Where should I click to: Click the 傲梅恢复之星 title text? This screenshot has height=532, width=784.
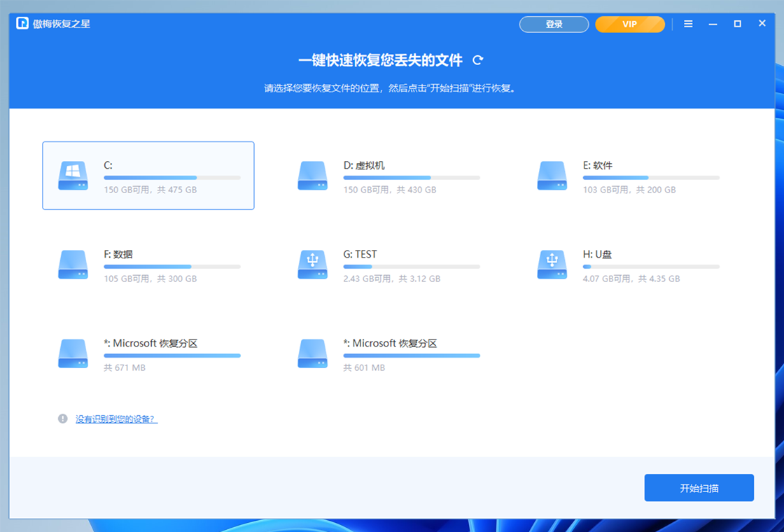[x=62, y=24]
